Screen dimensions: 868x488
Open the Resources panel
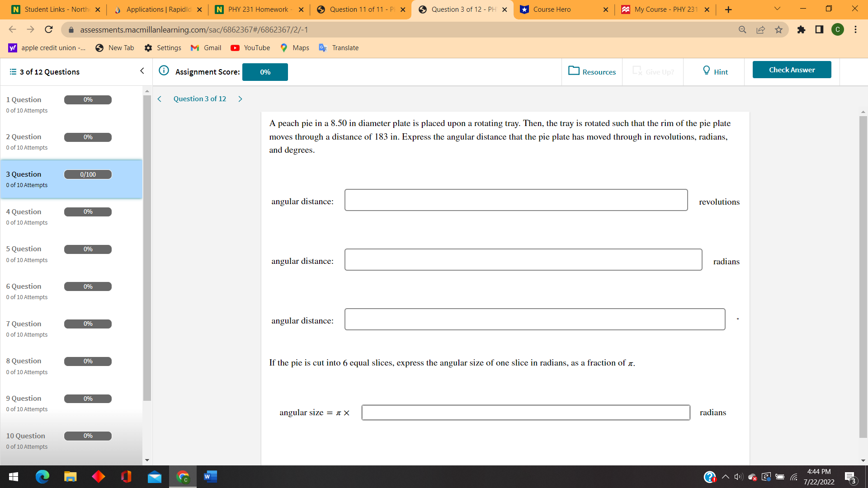592,71
